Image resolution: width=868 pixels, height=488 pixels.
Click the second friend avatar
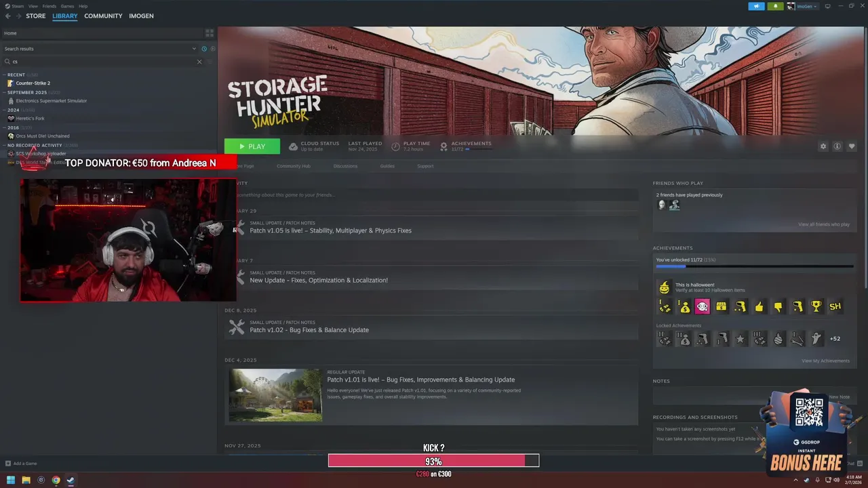click(674, 205)
